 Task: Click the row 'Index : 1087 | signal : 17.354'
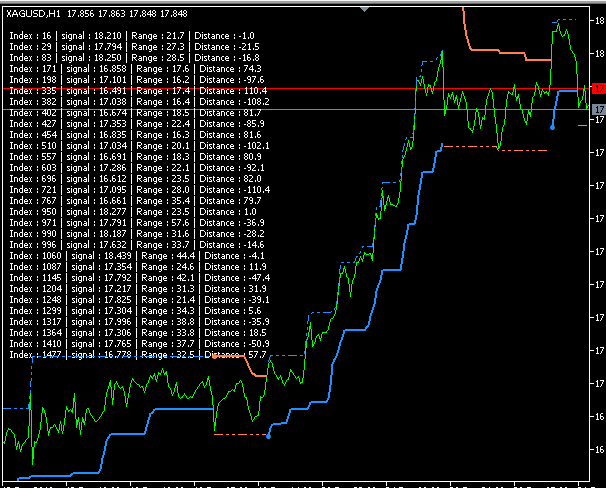(138, 267)
